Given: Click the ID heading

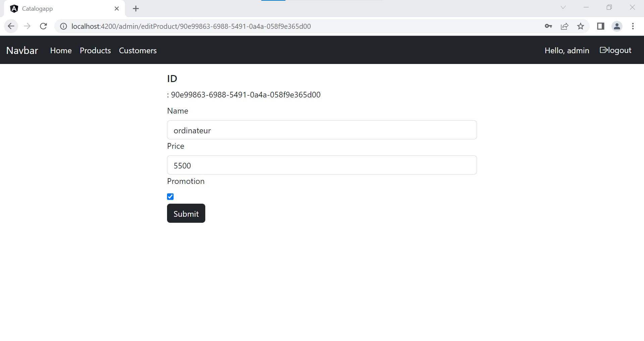Looking at the screenshot, I should pos(172,79).
